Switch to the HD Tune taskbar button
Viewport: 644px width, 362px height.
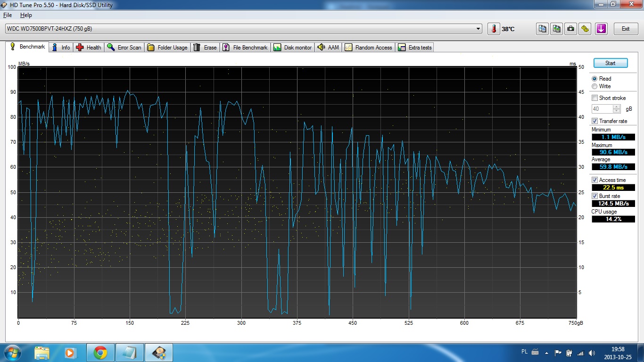159,353
